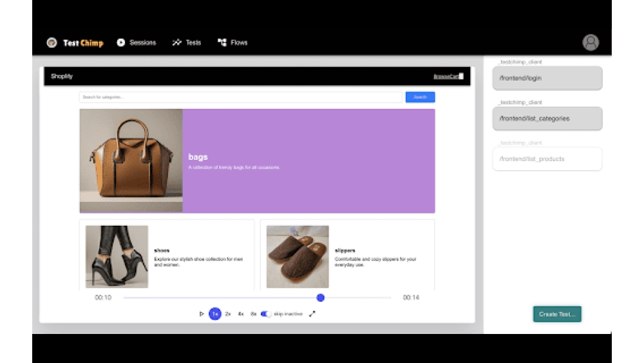Toggle the skip inactive switch
644x363 pixels.
(x=266, y=314)
